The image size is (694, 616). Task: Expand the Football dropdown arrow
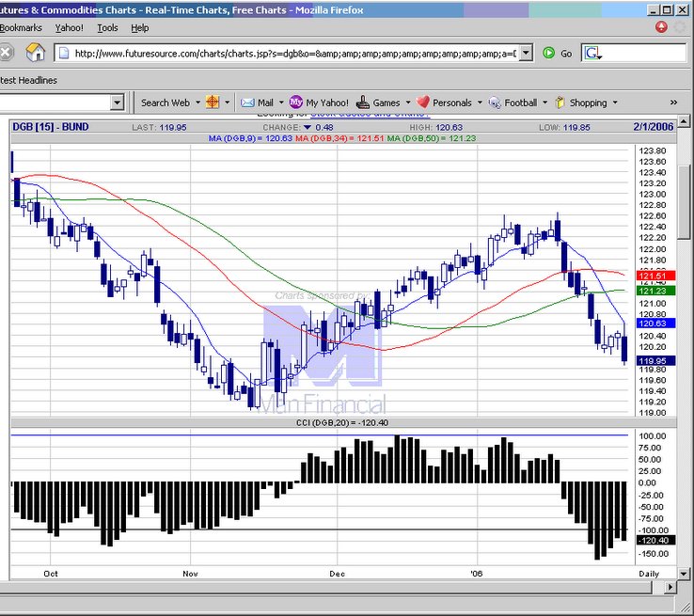click(x=544, y=103)
